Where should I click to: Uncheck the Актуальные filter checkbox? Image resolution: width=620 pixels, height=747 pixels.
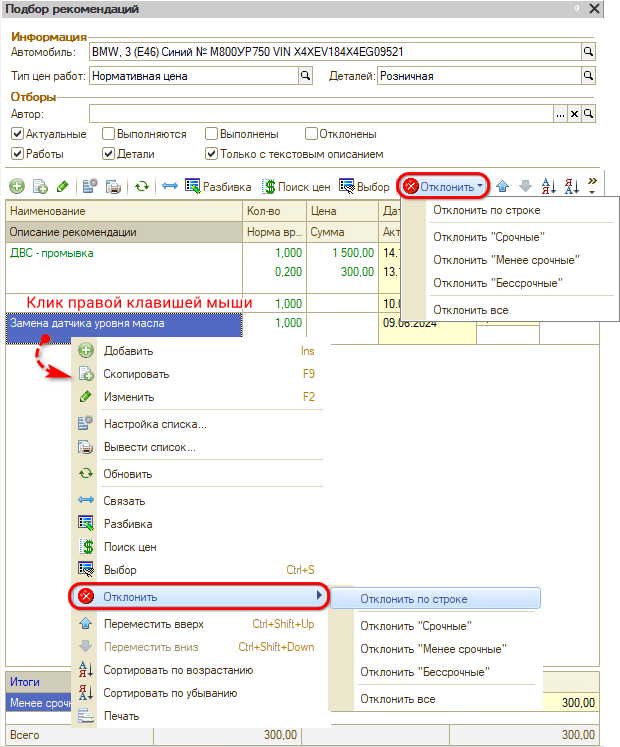[x=17, y=134]
